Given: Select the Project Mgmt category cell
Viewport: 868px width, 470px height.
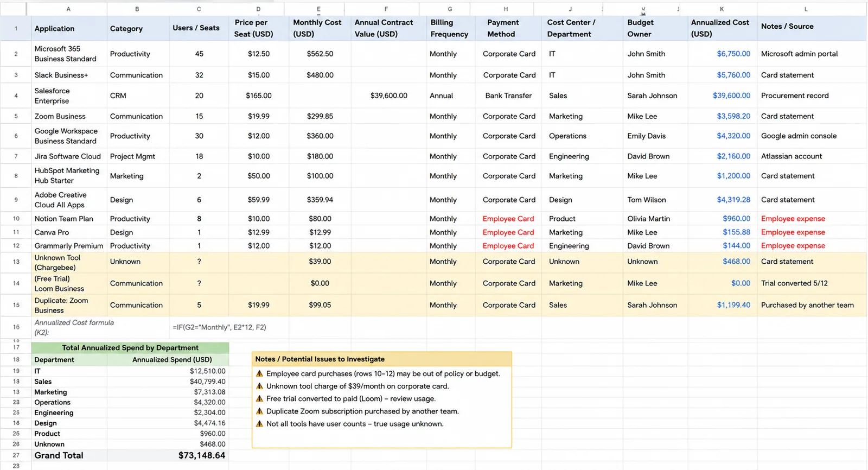Looking at the screenshot, I should click(x=138, y=156).
